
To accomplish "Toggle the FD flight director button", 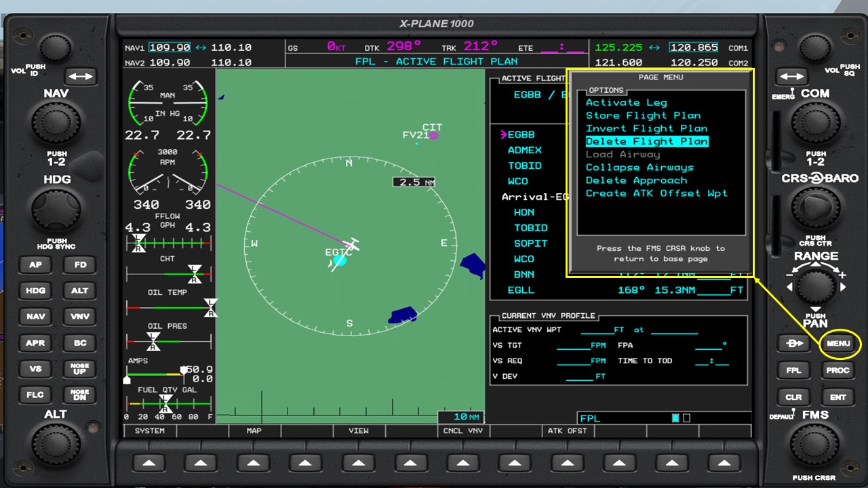I will click(x=80, y=265).
